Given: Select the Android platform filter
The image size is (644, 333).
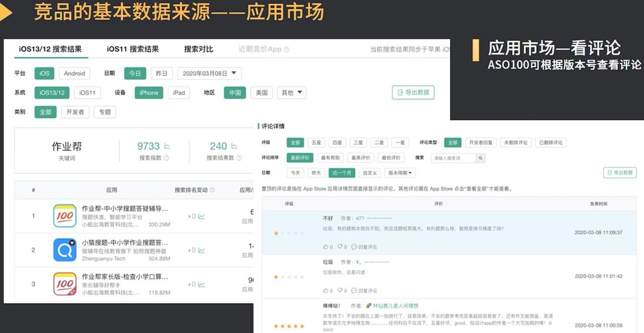Looking at the screenshot, I should click(x=74, y=74).
